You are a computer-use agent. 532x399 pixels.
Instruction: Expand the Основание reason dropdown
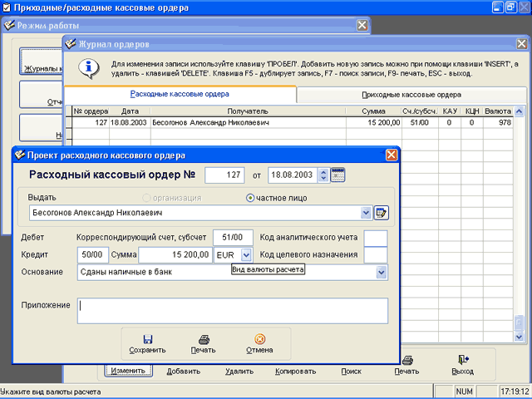381,272
